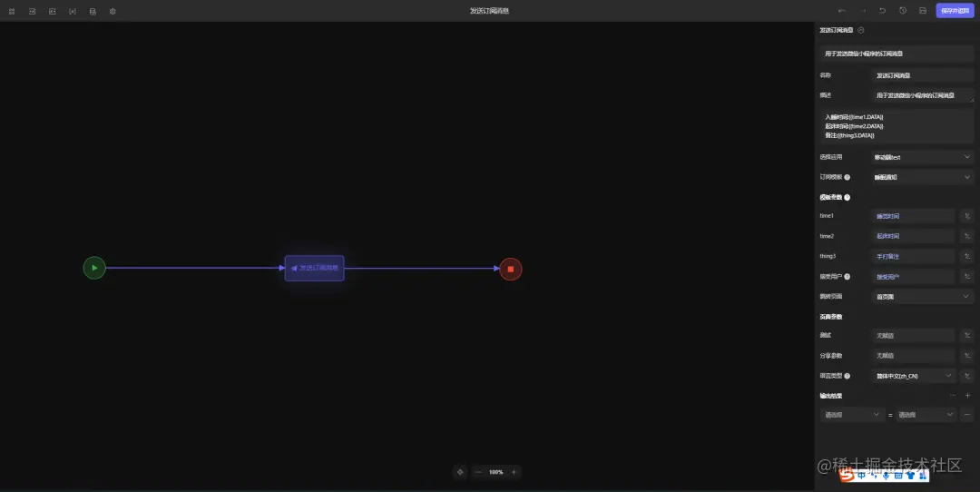Click help icon next to 接受用户
Viewport: 980px width, 492px height.
point(847,276)
